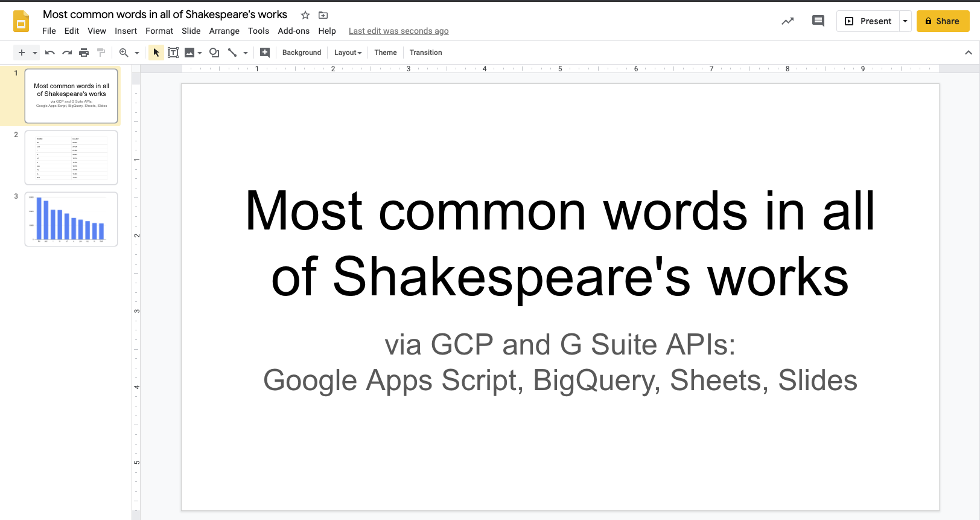Star this presentation
This screenshot has height=520, width=980.
tap(305, 15)
